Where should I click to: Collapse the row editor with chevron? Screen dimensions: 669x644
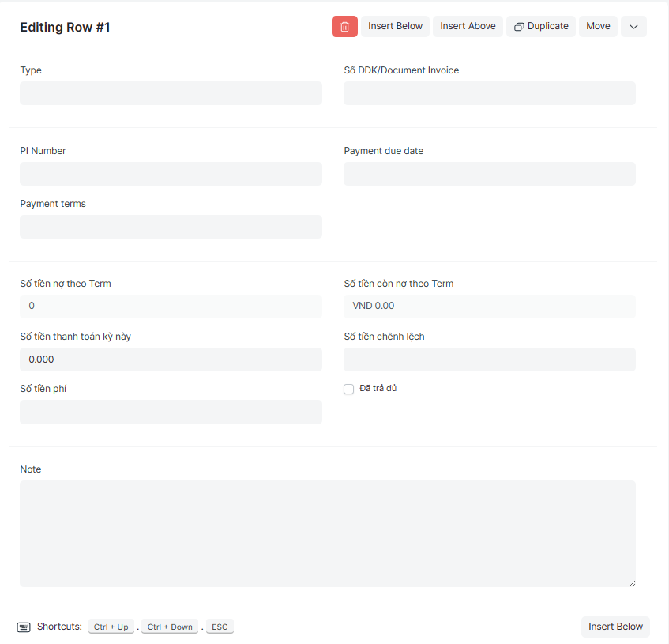click(633, 27)
